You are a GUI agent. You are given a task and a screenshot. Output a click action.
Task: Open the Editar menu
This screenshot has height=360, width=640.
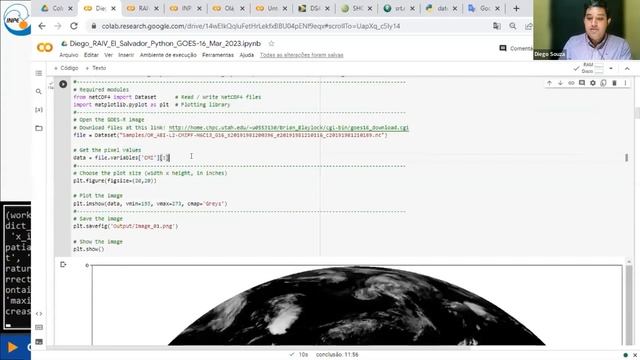91,55
